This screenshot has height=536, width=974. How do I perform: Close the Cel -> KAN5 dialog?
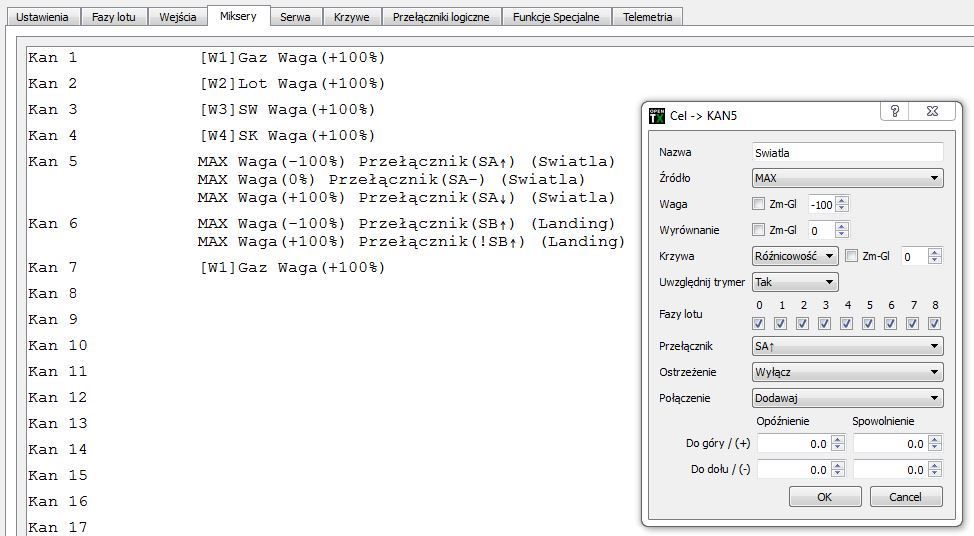pyautogui.click(x=931, y=112)
